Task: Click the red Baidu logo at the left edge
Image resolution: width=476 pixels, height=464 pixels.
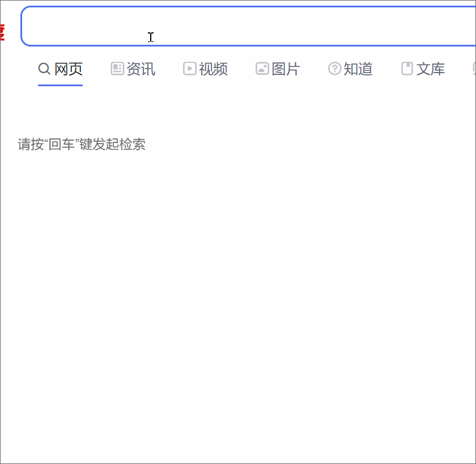Action: [x=2, y=31]
